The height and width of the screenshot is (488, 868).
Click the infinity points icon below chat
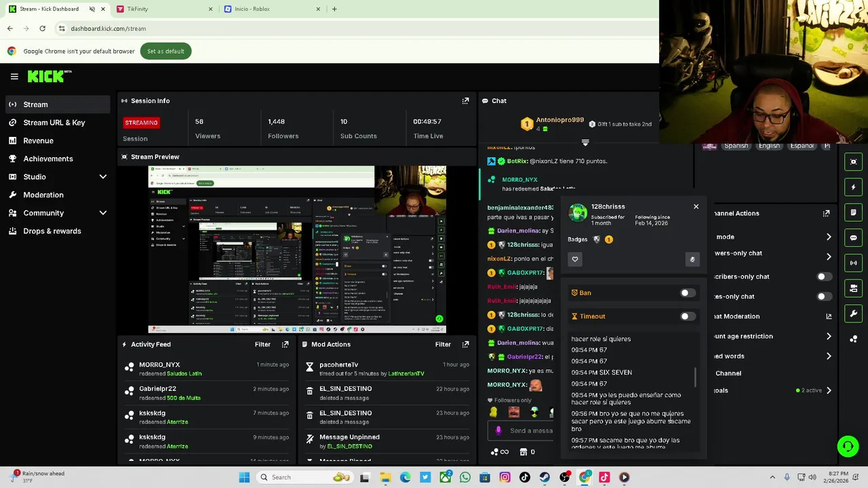click(500, 452)
